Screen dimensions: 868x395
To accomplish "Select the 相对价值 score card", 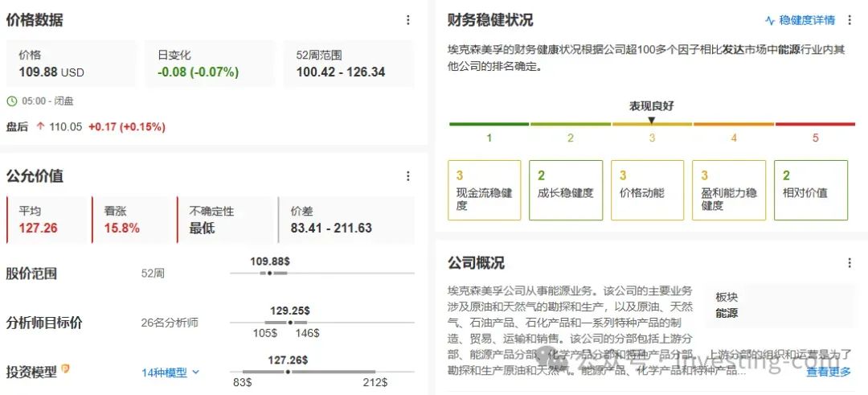I will pos(811,190).
